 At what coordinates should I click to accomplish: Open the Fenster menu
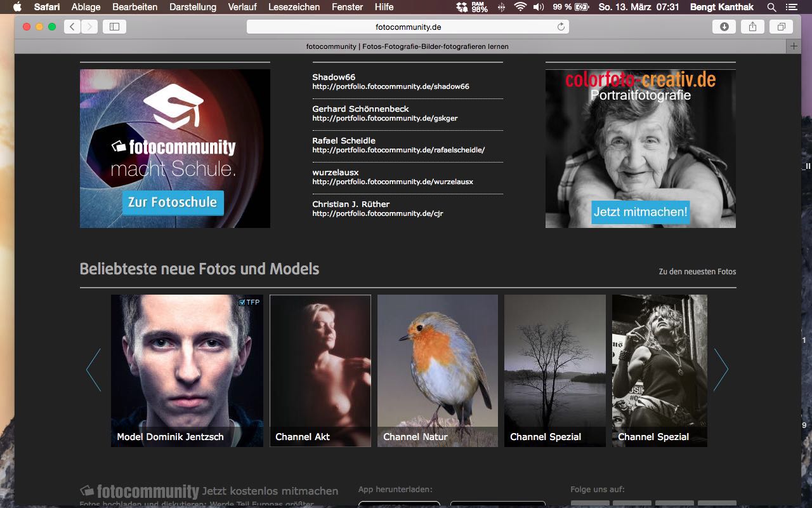[x=347, y=7]
